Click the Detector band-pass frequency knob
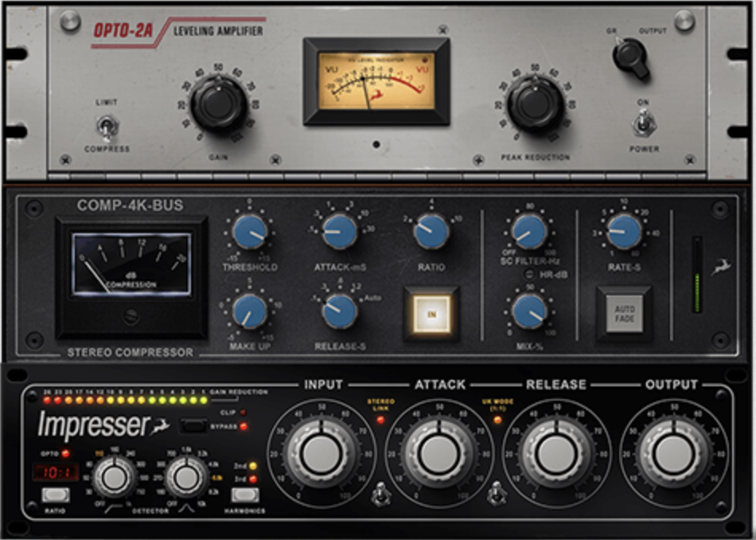The image size is (756, 540). (186, 477)
